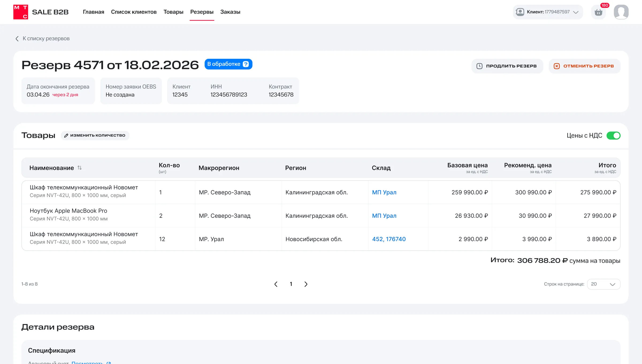This screenshot has width=642, height=364.
Task: Click the 306 788.20 ₽ grand total
Action: point(542,261)
